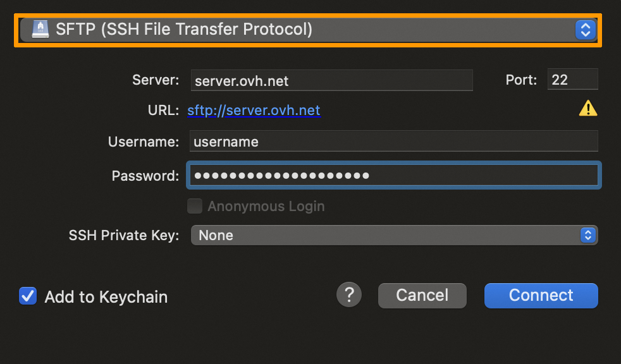
Task: Click the SFTP drive icon in protocol selector
Action: pyautogui.click(x=40, y=29)
